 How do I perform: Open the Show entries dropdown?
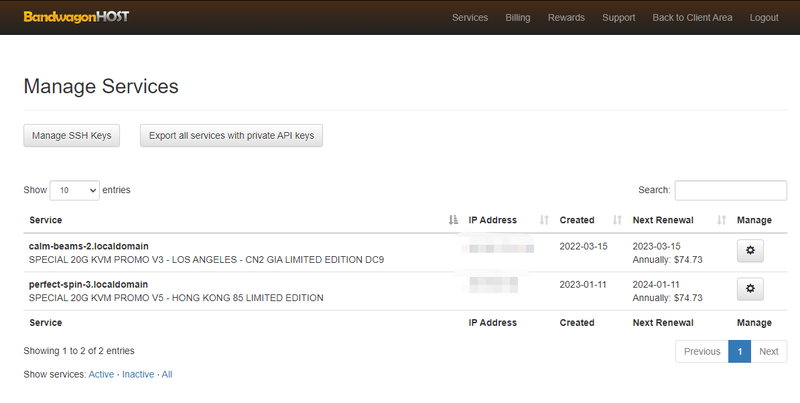tap(74, 190)
